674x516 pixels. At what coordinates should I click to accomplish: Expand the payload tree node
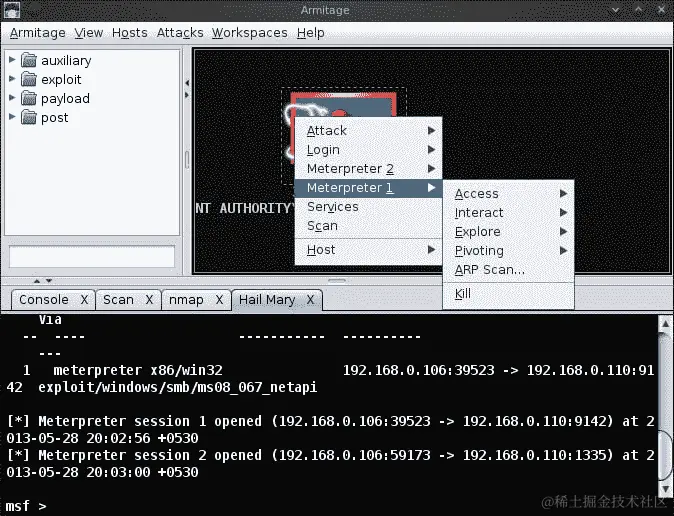(x=12, y=98)
